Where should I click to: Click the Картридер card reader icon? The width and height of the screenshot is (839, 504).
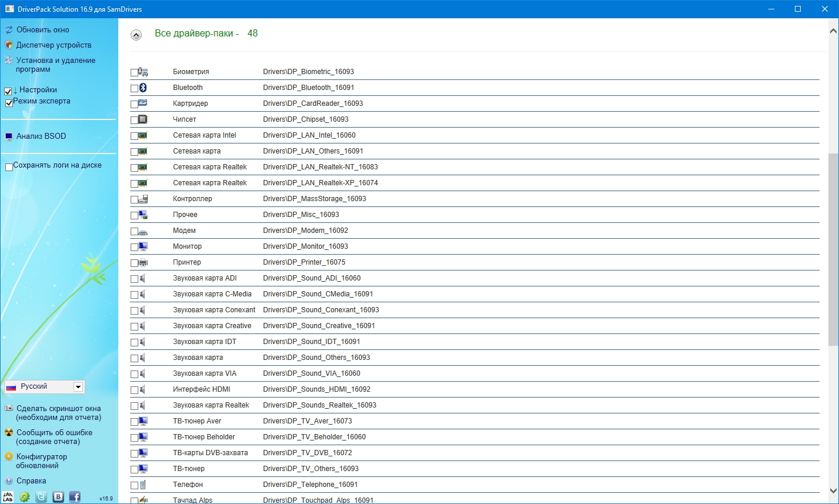pos(143,103)
